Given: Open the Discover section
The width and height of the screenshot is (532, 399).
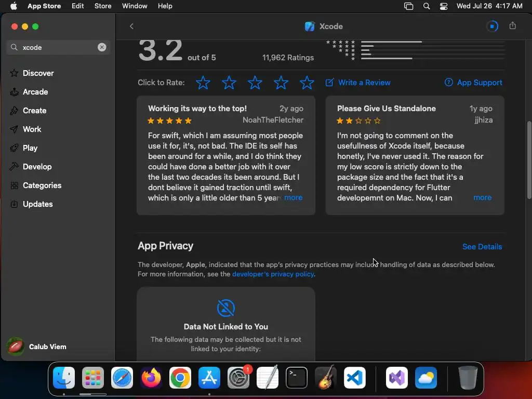Looking at the screenshot, I should (38, 73).
